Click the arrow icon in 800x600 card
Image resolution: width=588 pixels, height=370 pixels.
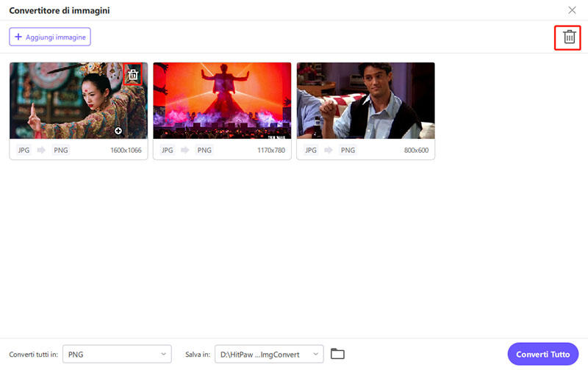click(329, 150)
